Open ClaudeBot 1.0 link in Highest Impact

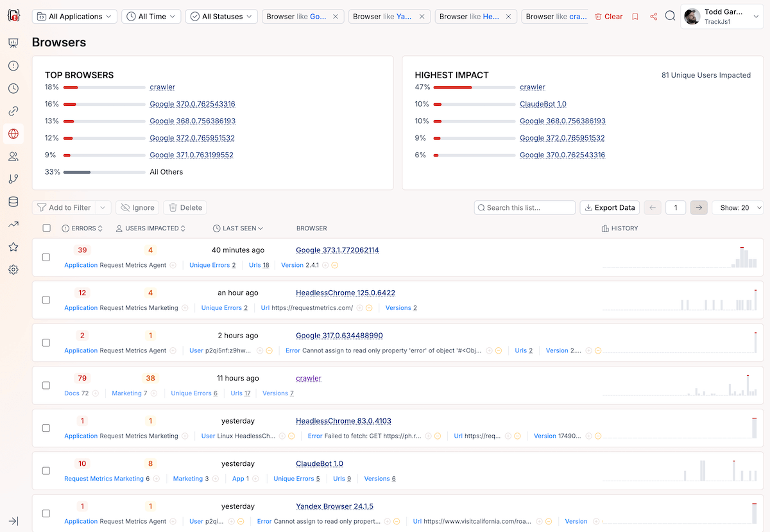pyautogui.click(x=543, y=104)
